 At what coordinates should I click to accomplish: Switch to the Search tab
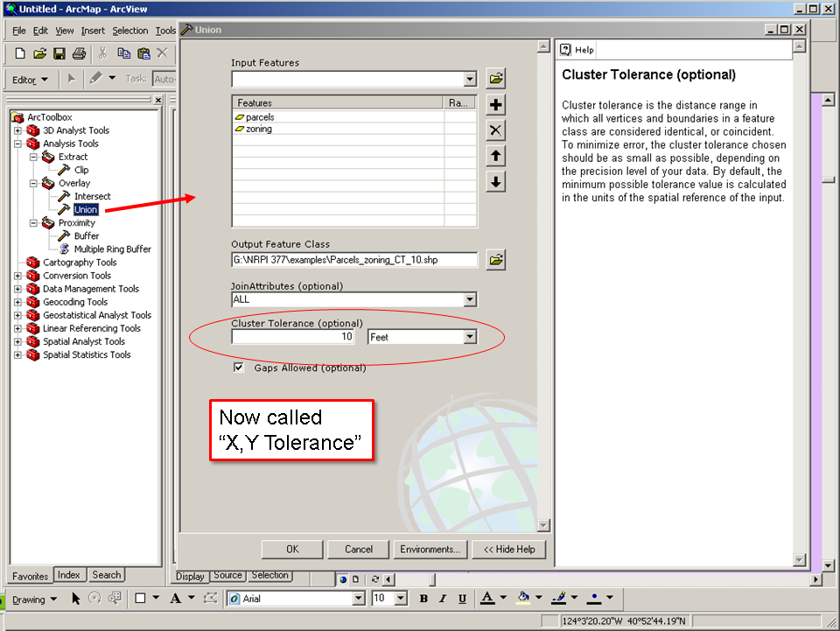[107, 575]
